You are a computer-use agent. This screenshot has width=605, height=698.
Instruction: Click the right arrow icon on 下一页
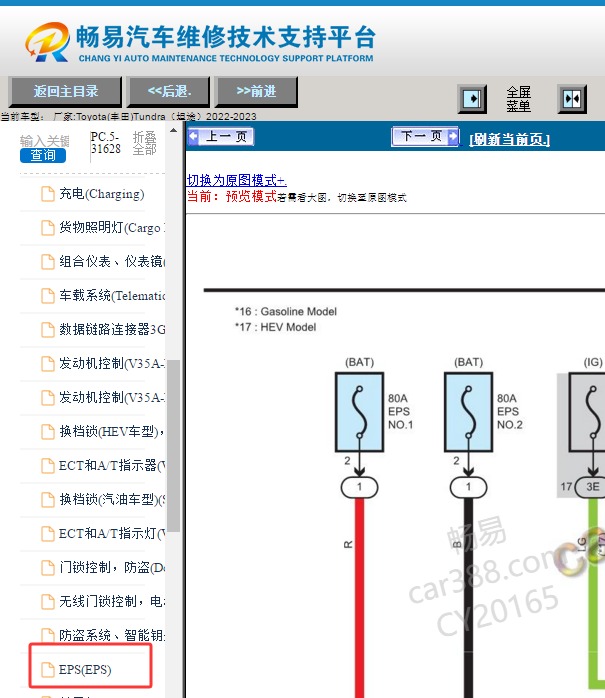[x=452, y=136]
